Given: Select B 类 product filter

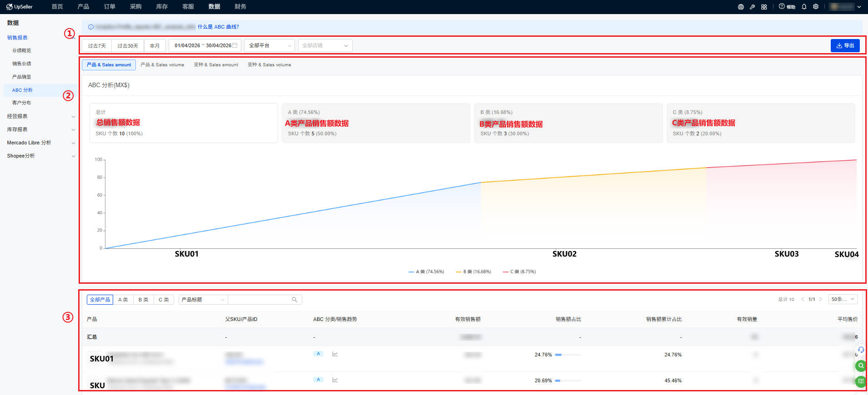Looking at the screenshot, I should (144, 300).
